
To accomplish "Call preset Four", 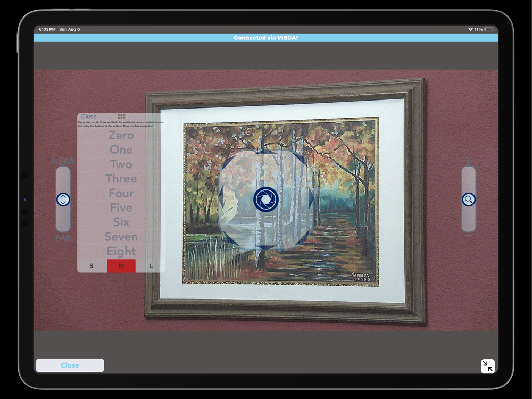I will 121,193.
